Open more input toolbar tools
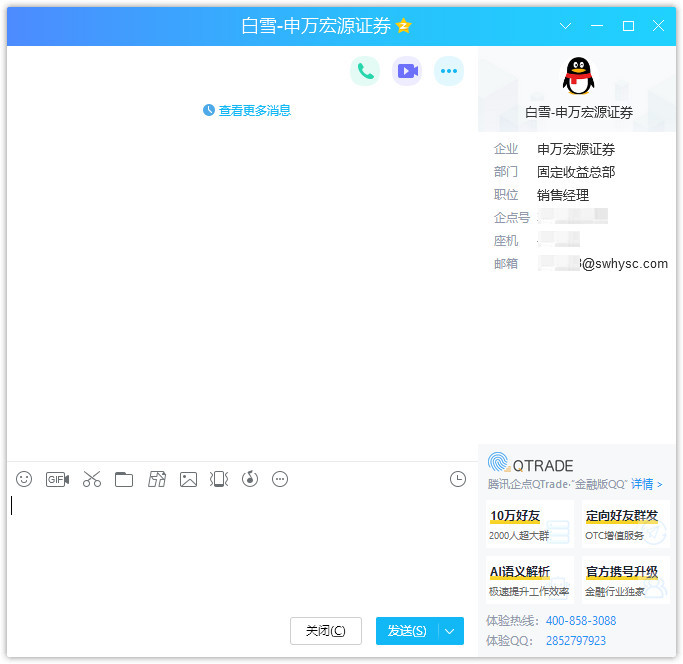Viewport: 683px width, 664px height. point(280,479)
